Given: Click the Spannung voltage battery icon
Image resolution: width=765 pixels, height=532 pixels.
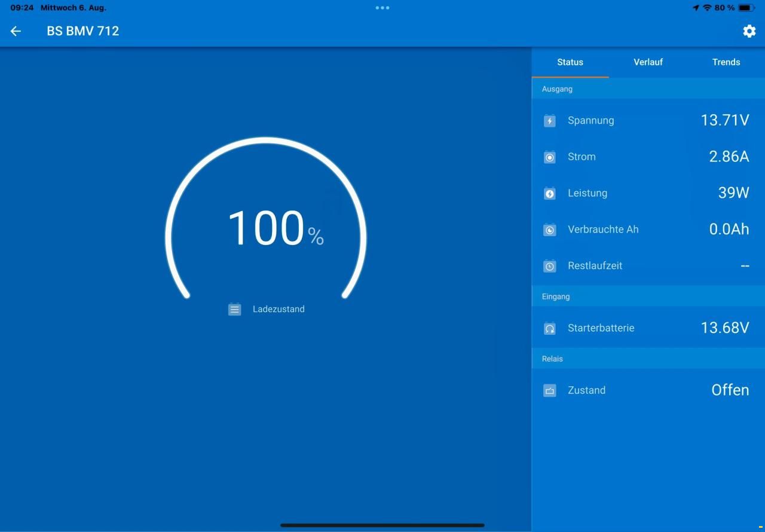Looking at the screenshot, I should coord(550,121).
